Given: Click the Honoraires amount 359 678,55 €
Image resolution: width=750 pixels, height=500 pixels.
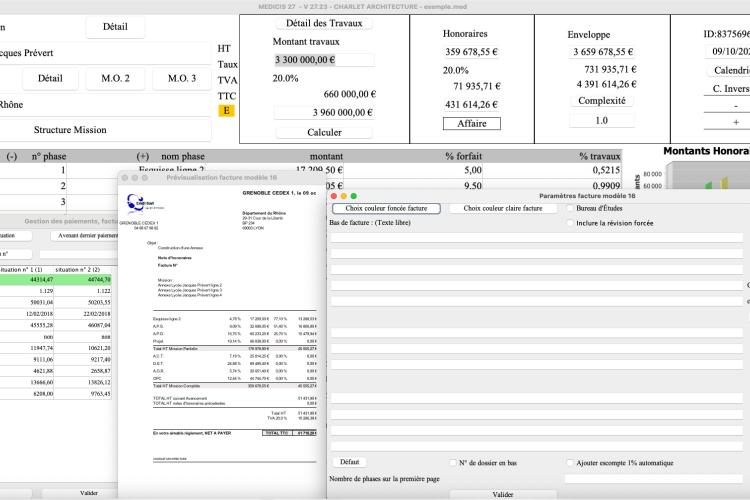Looking at the screenshot, I should 471,52.
